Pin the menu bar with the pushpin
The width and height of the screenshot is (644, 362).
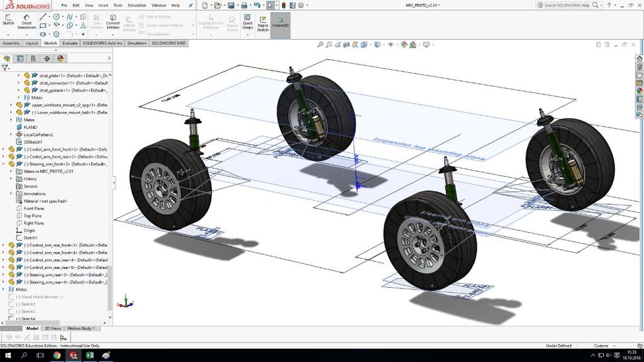point(191,5)
